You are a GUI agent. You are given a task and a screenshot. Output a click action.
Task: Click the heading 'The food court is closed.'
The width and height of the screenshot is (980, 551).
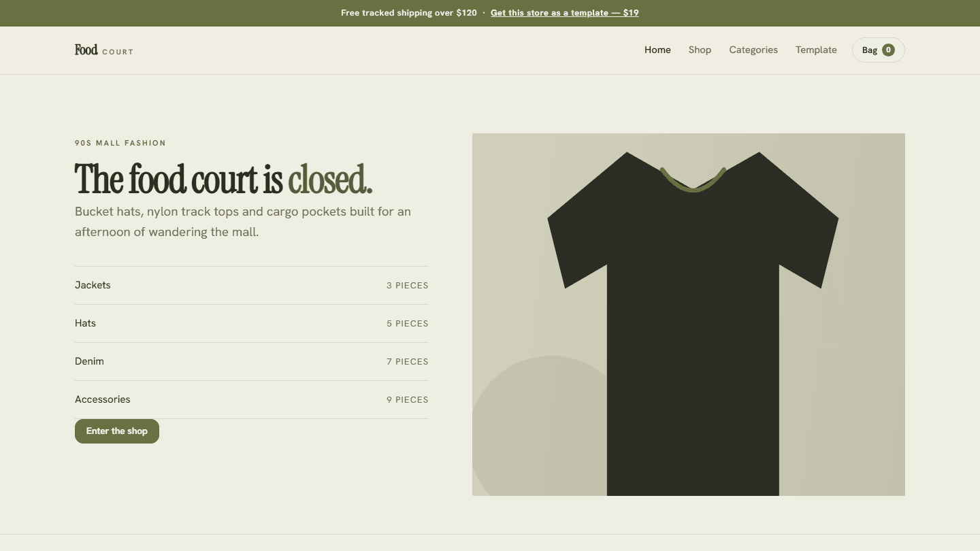(224, 179)
